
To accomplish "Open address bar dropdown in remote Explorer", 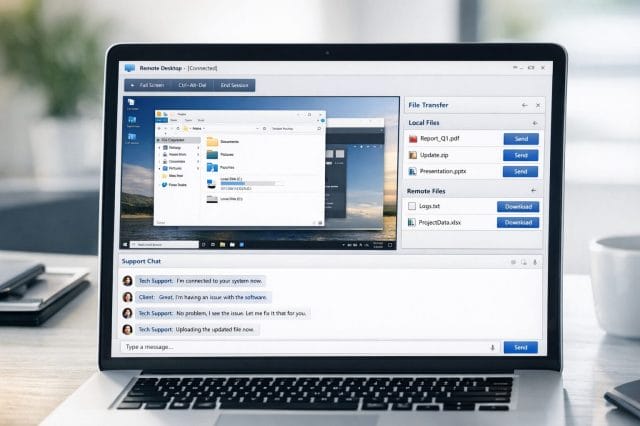I will (x=257, y=129).
